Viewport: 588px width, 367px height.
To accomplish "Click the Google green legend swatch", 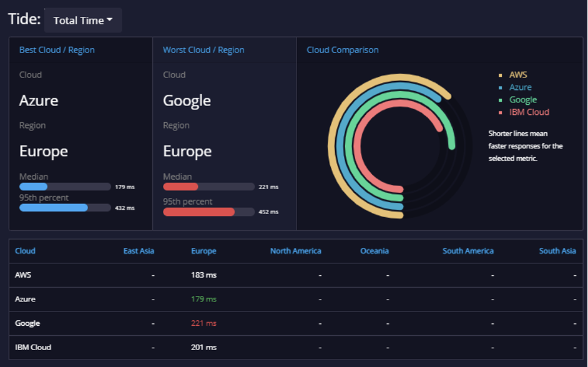I will tap(500, 100).
